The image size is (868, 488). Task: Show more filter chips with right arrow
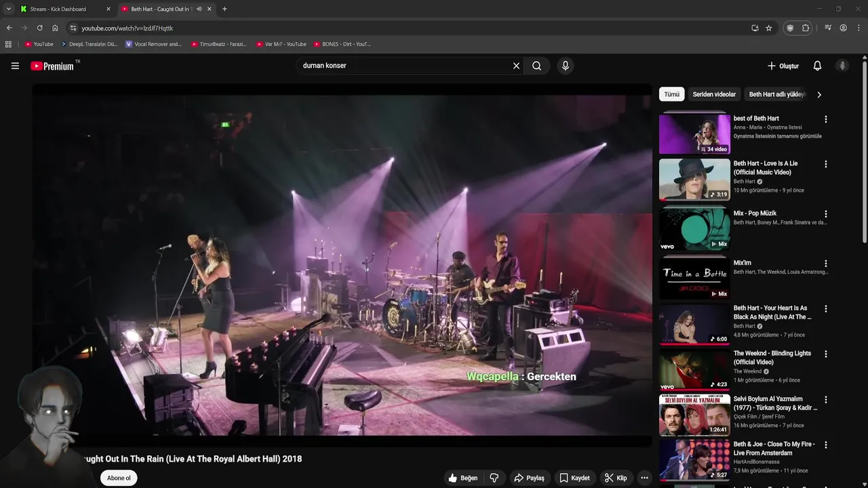819,94
